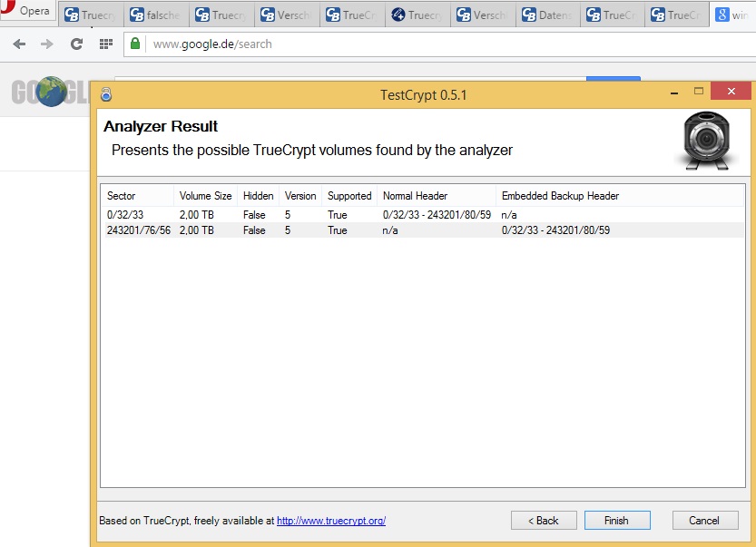Switch to the first 'Truecry' tab

(x=91, y=15)
